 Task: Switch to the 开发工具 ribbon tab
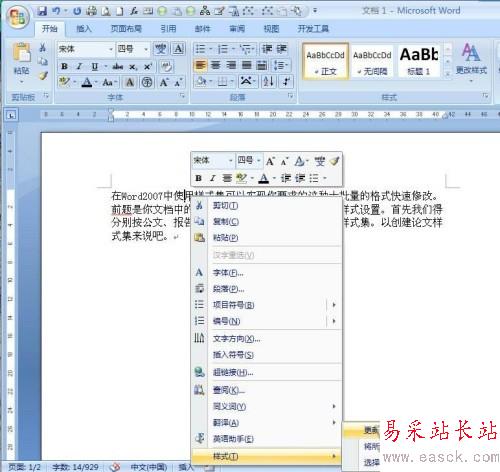pyautogui.click(x=313, y=29)
